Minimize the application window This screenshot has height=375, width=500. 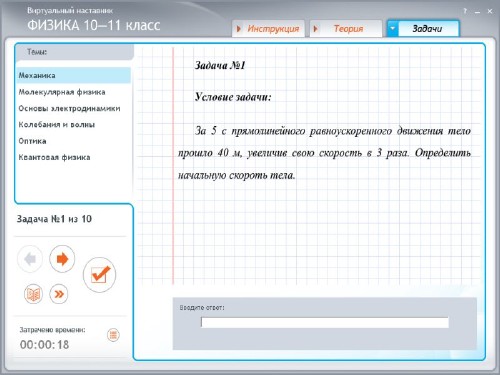(x=477, y=11)
